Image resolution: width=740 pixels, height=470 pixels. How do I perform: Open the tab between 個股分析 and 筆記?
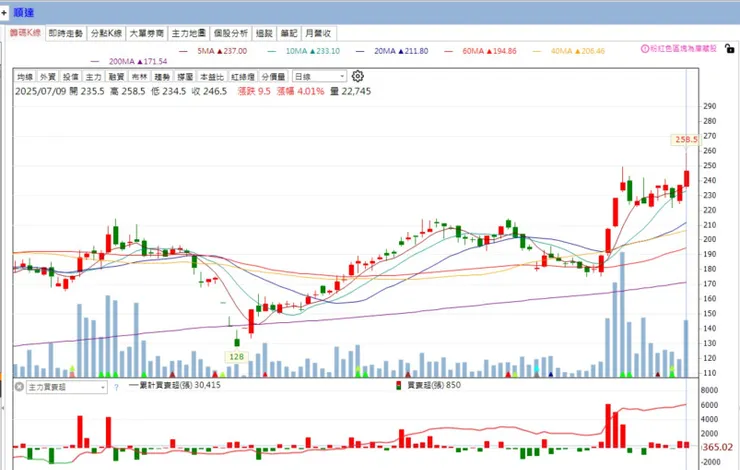[264, 34]
